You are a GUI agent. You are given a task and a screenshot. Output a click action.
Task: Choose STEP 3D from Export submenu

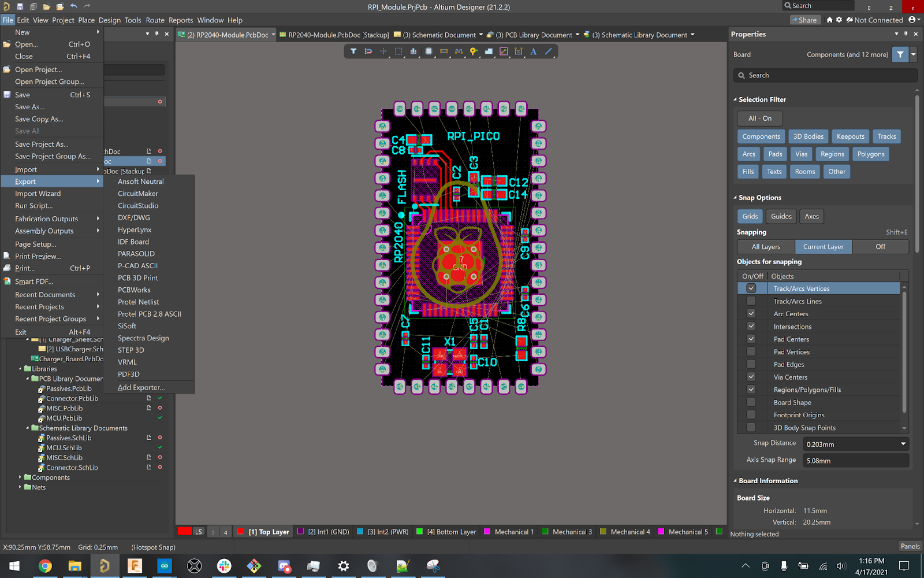click(131, 350)
